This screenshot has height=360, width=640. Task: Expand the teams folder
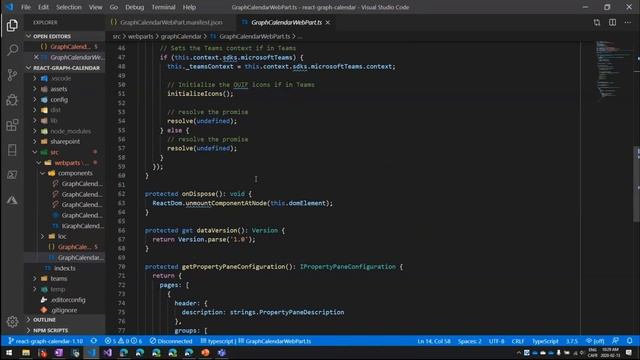[64, 279]
